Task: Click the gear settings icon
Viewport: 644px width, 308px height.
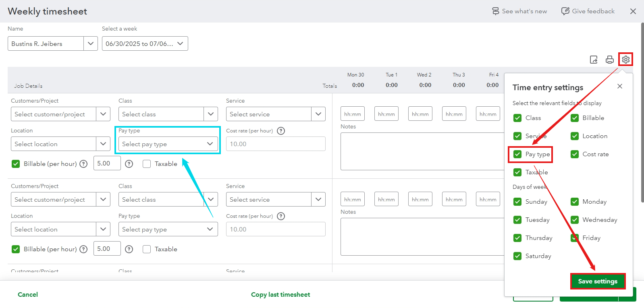Action: point(625,60)
